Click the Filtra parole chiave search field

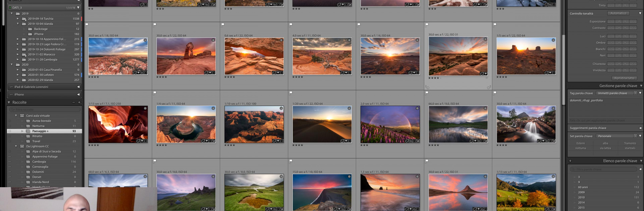click(x=603, y=169)
